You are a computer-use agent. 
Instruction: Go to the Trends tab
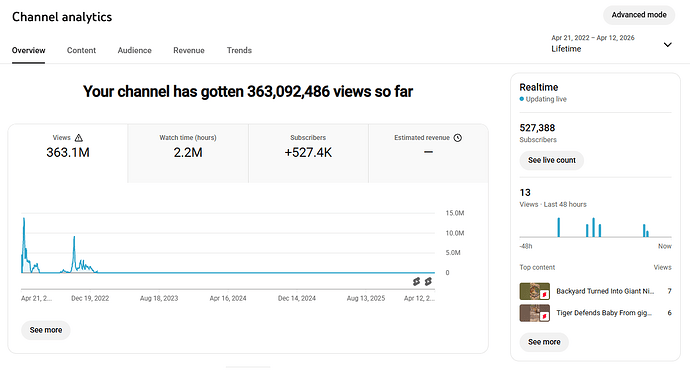pos(239,50)
